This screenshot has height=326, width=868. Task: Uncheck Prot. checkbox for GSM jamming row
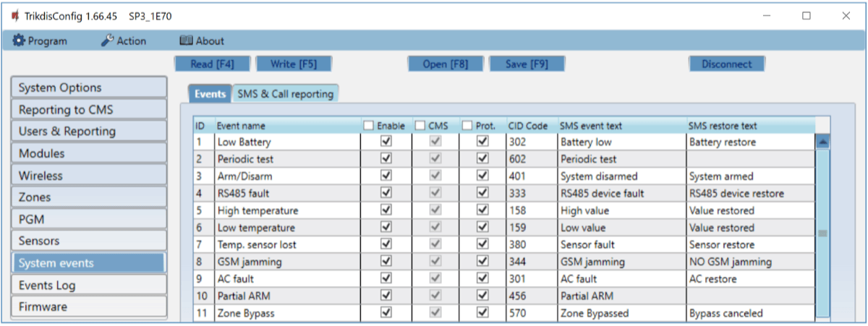coord(482,262)
